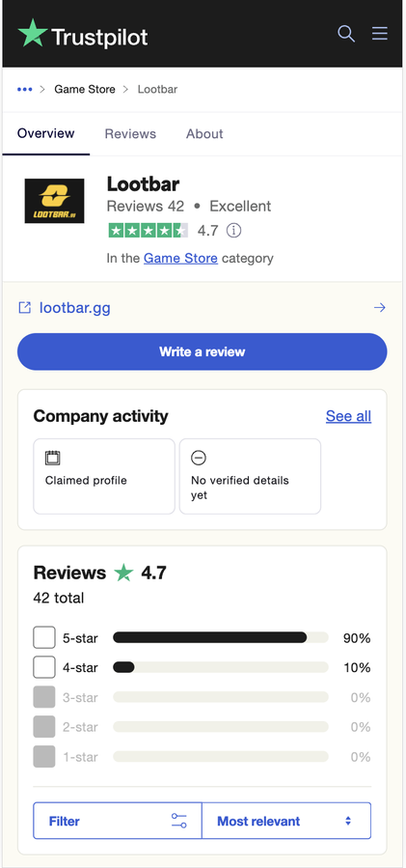The image size is (406, 868).
Task: Click See all in Company activity
Action: click(348, 416)
